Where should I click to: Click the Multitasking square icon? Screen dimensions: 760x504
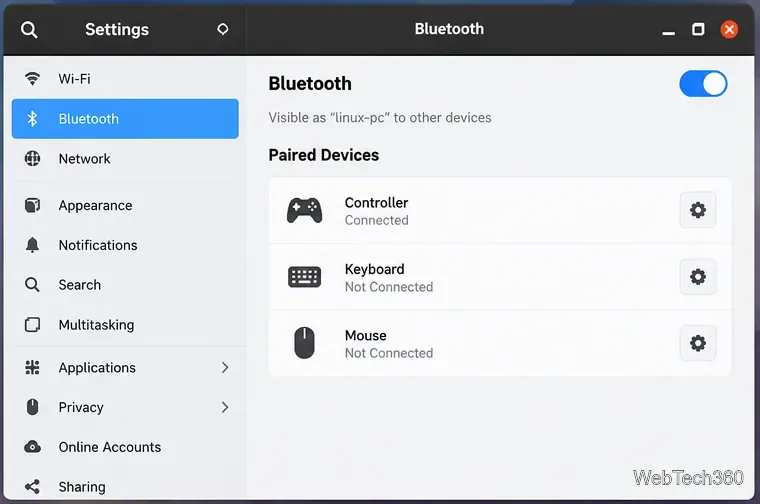click(32, 325)
